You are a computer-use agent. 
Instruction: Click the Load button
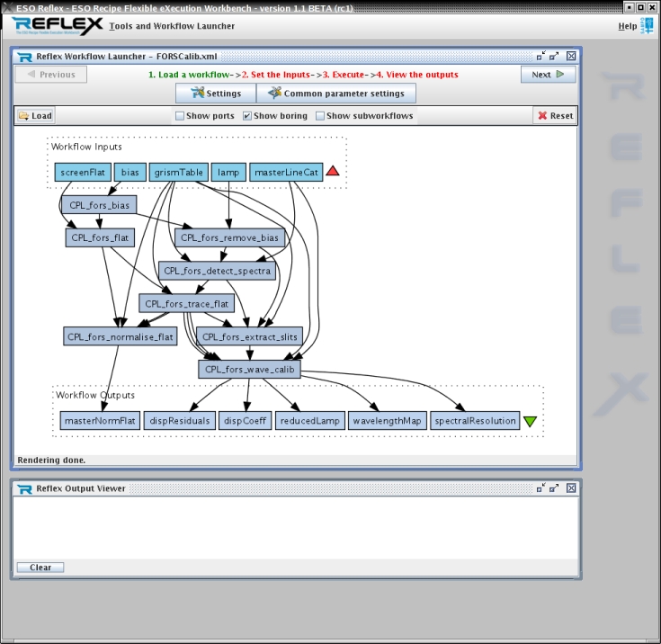(x=36, y=115)
